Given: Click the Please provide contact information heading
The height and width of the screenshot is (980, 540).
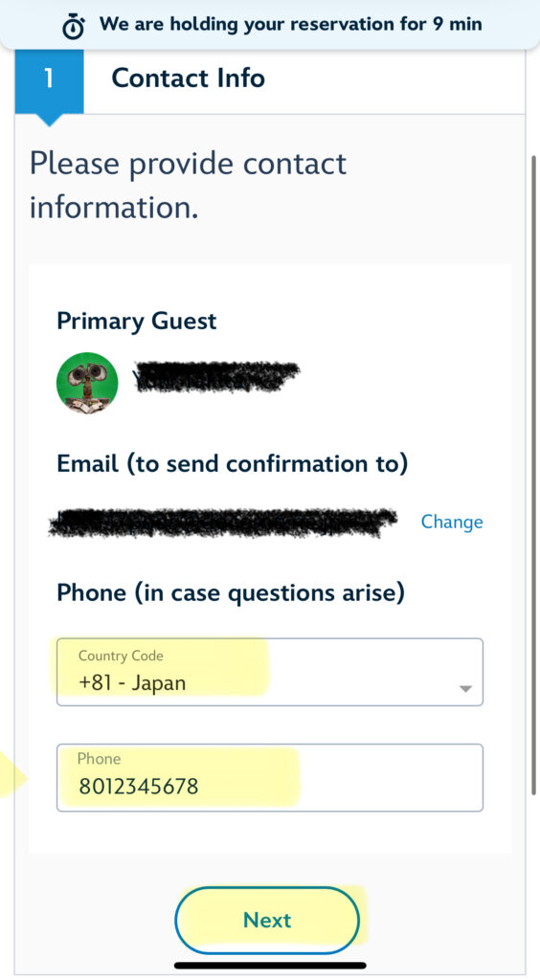Looking at the screenshot, I should 188,186.
